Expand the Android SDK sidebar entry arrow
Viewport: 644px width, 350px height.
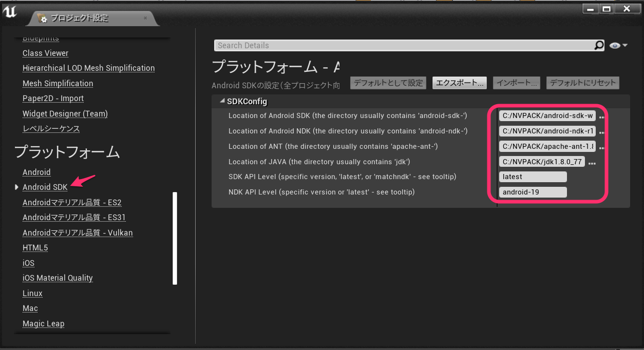point(16,187)
